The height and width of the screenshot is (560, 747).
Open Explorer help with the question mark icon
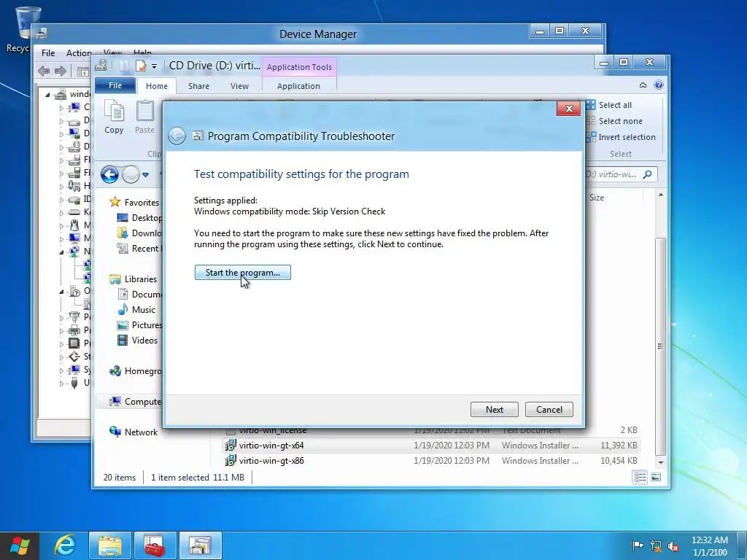coord(659,85)
